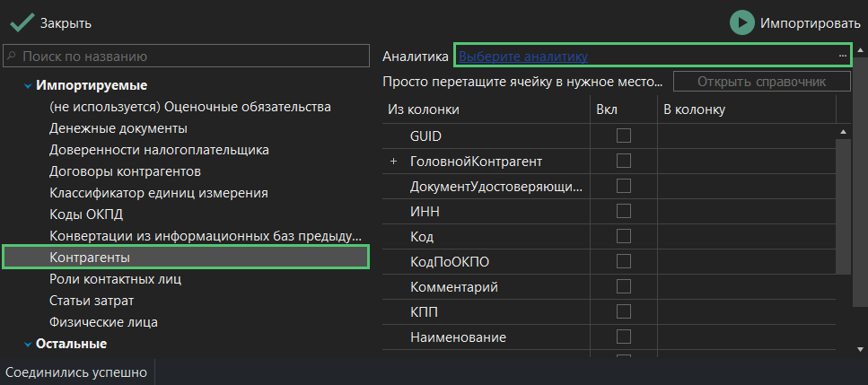Select Контрагенты in the tree
Screen dimensions: 868x385
coord(95,258)
